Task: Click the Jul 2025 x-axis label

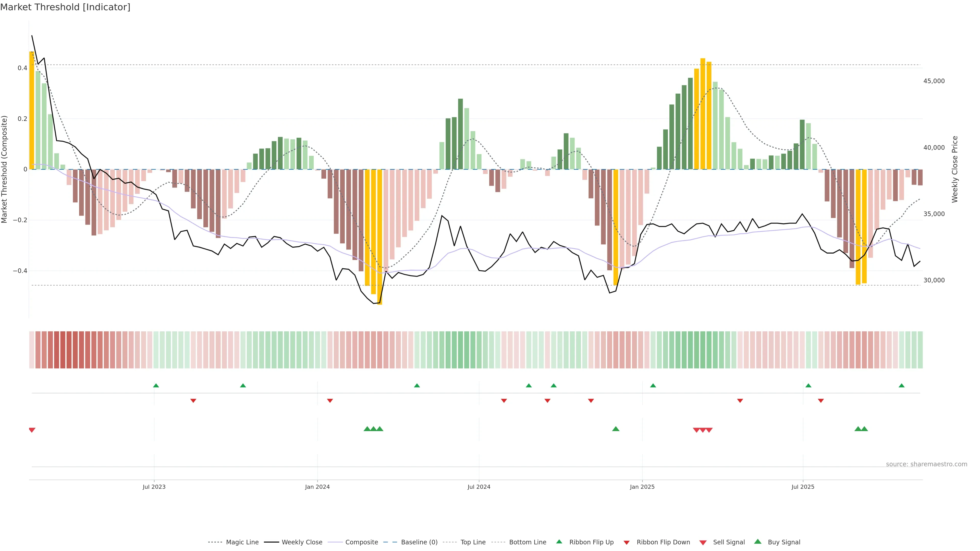Action: (x=803, y=487)
